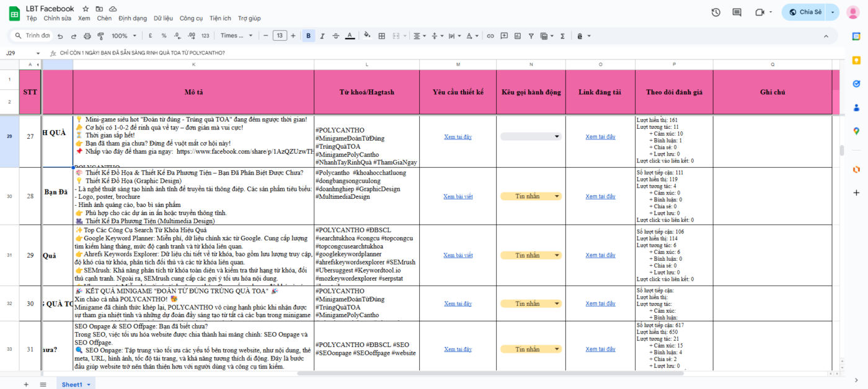Screen dimensions: 868x389
Task: Start a meeting with the camera icon
Action: pos(759,12)
